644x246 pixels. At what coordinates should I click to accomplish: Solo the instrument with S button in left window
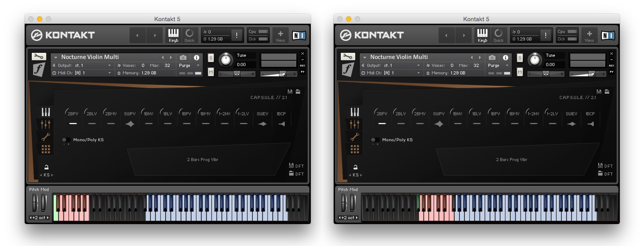211,58
